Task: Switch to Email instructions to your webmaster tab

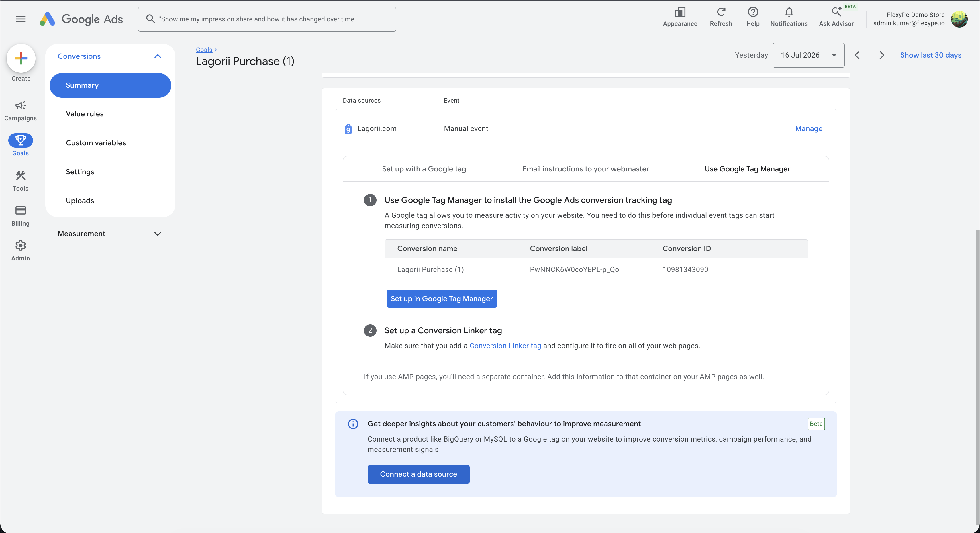Action: [585, 169]
